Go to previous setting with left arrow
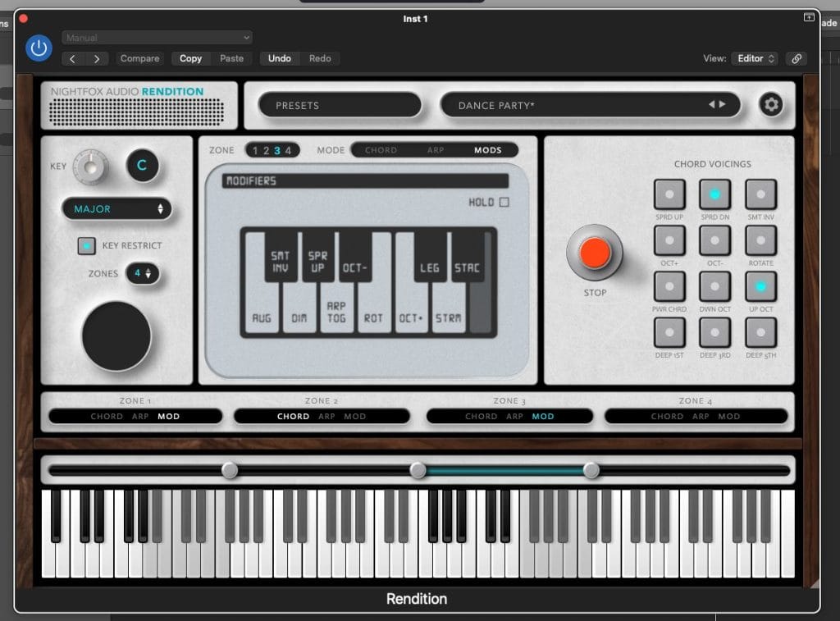This screenshot has height=621, width=840. pyautogui.click(x=73, y=58)
